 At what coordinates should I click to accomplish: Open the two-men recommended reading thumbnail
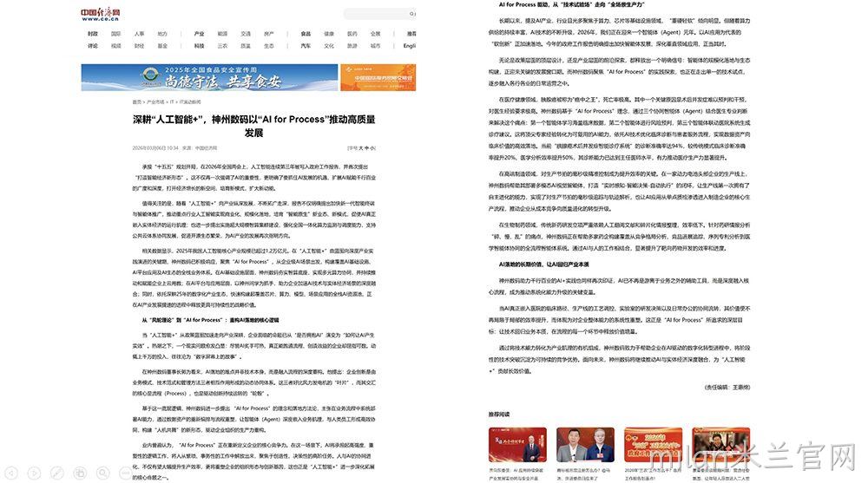[x=585, y=445]
